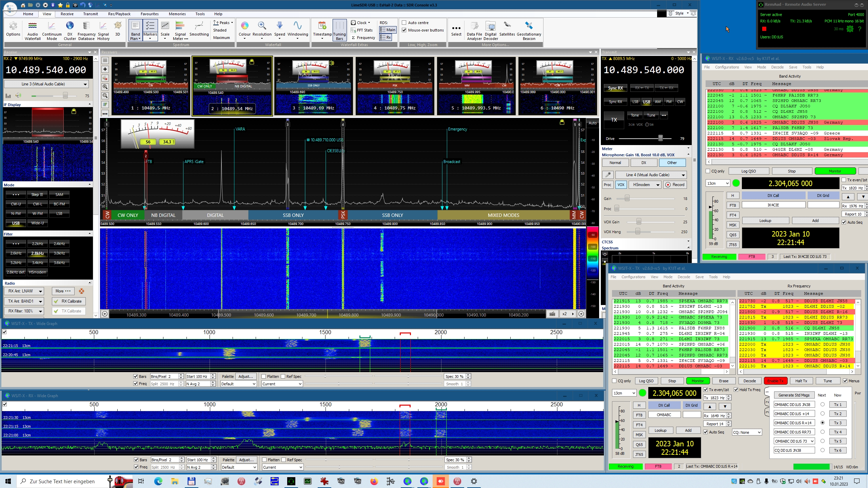
Task: Open CQ: None dropdown
Action: click(x=747, y=432)
